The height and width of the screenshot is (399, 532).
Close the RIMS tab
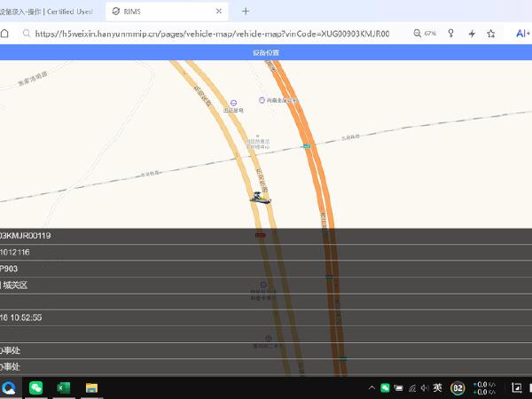click(x=217, y=11)
